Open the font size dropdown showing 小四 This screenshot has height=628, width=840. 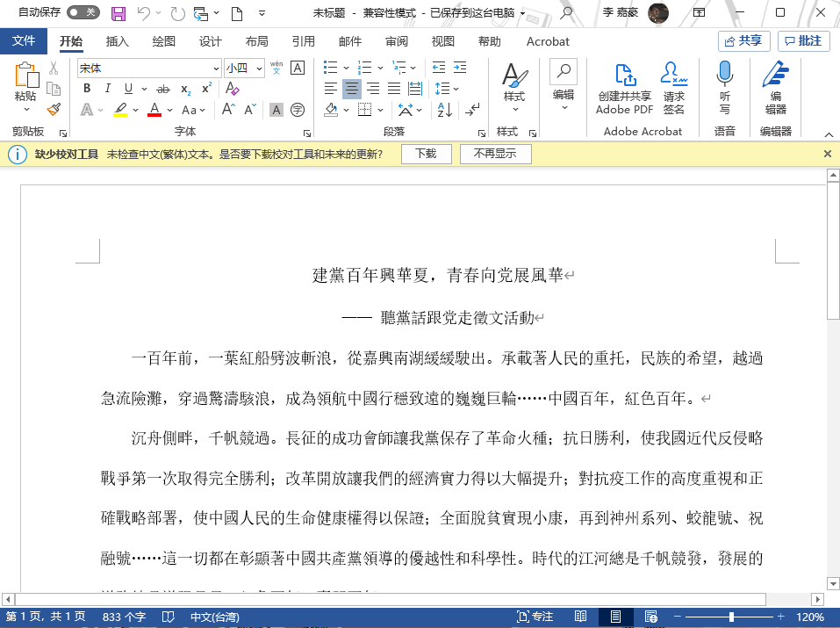[259, 69]
